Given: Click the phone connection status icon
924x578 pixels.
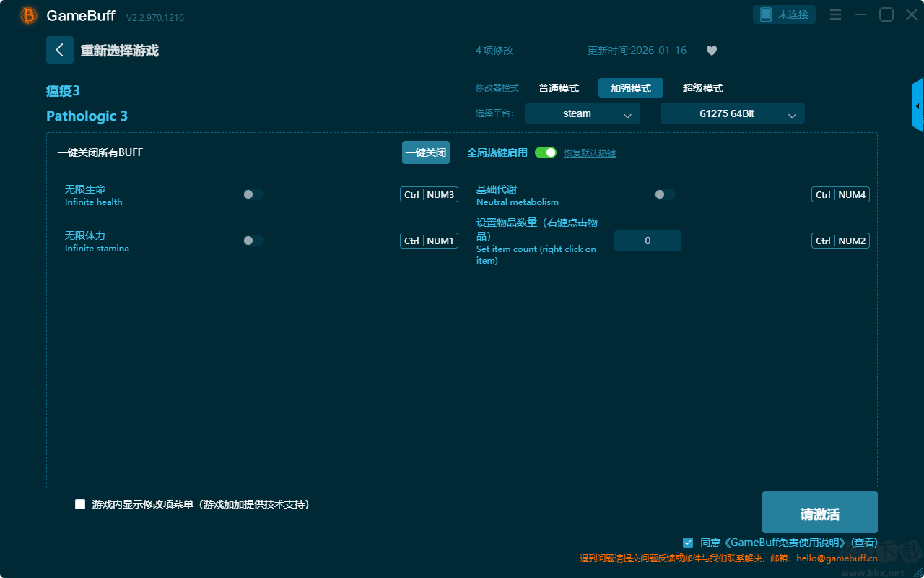Looking at the screenshot, I should pyautogui.click(x=766, y=14).
